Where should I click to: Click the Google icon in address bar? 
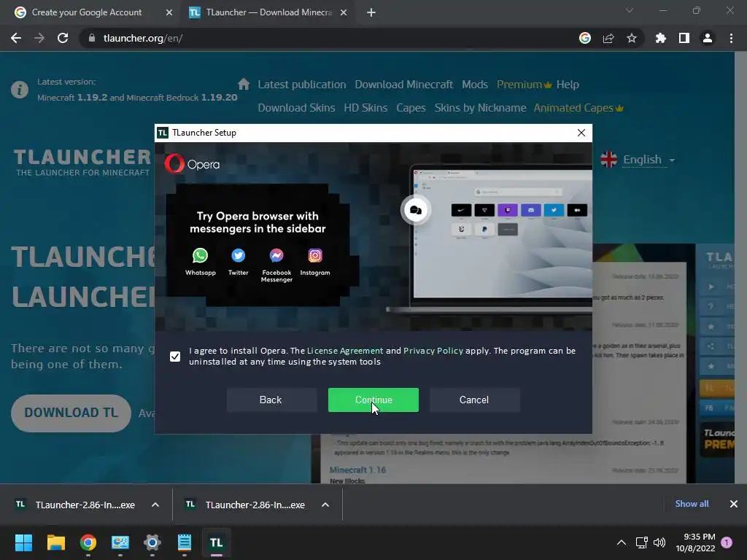pos(584,38)
